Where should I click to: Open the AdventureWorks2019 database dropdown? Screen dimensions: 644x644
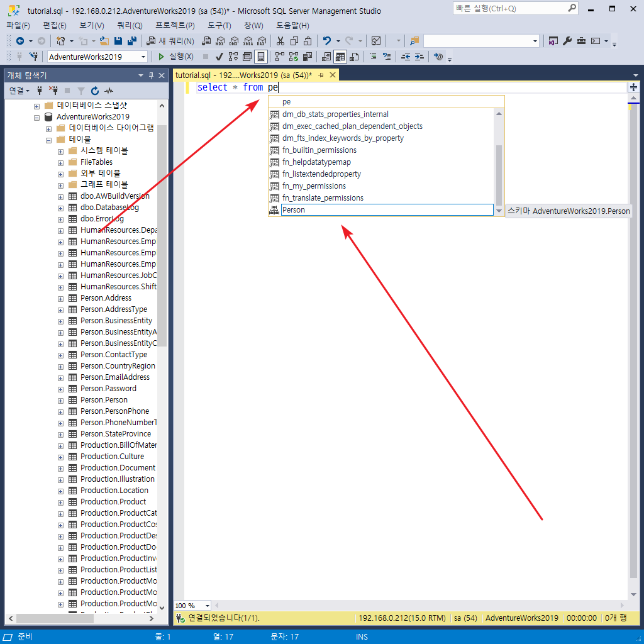pos(143,57)
